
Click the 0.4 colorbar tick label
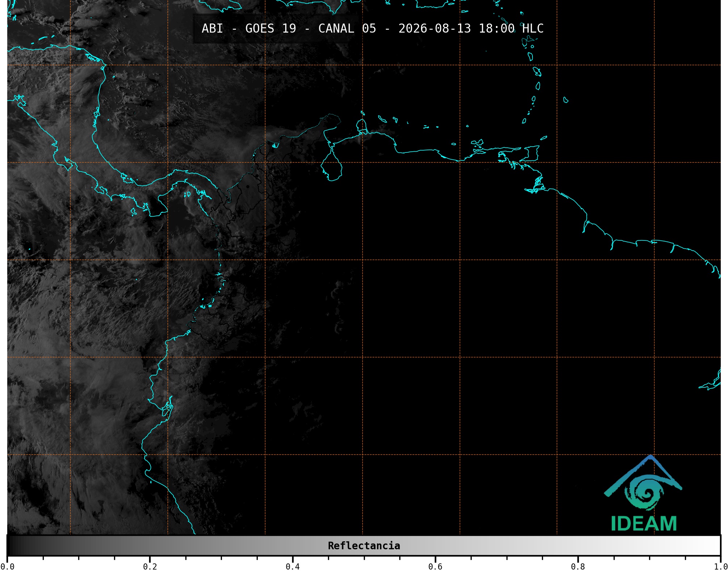(293, 566)
